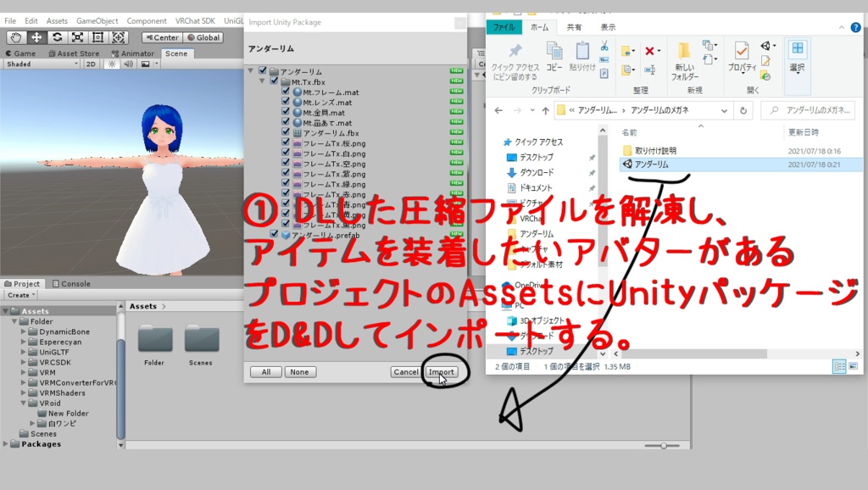
Task: Select the Hand tool in the toolbar
Action: 17,37
